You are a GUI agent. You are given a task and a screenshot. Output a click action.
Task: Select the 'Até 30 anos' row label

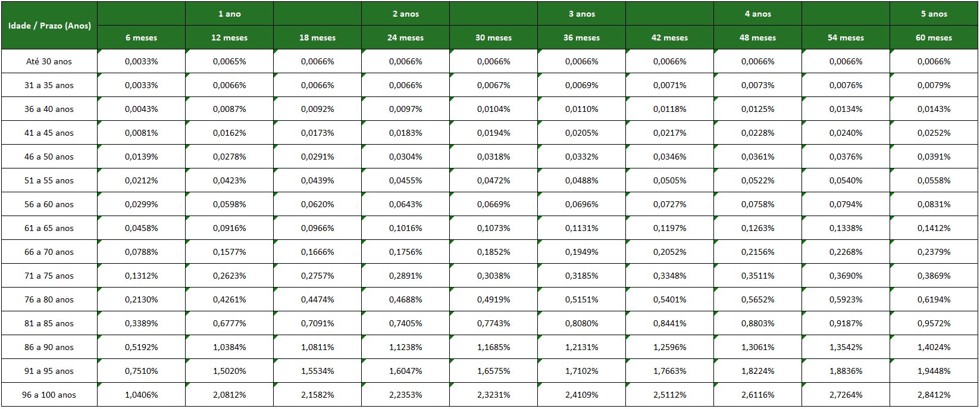49,61
